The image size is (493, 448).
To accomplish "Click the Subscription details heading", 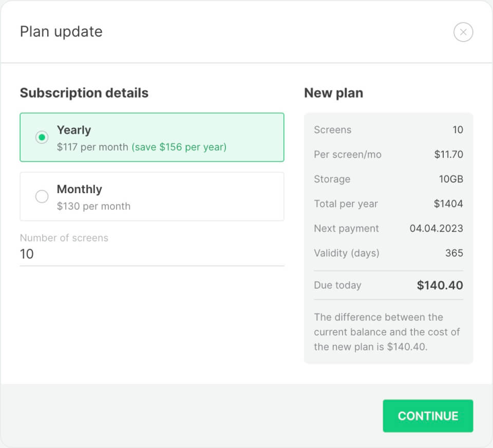I will coord(84,93).
